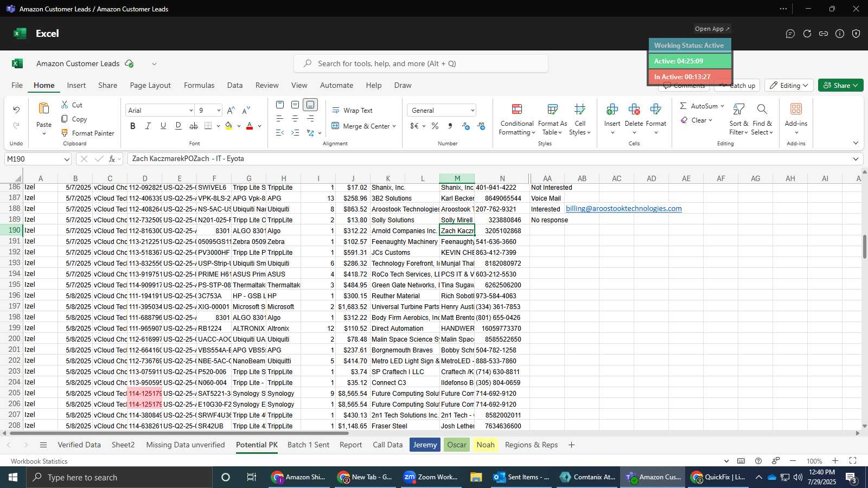
Task: Click the Insert cells icon
Action: click(612, 110)
